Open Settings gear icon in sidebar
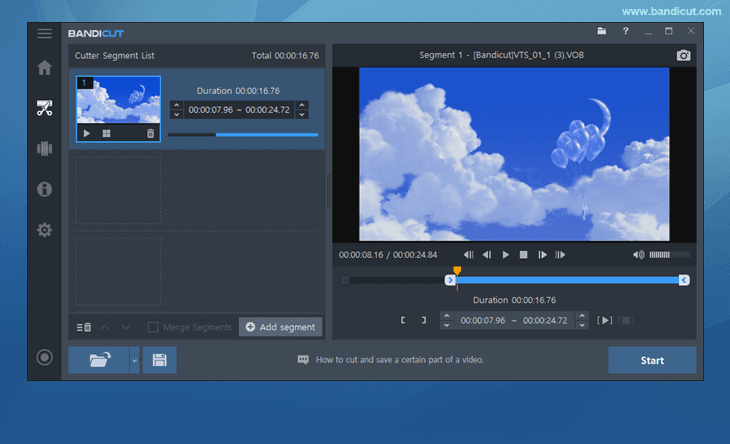This screenshot has width=730, height=444. pos(45,230)
